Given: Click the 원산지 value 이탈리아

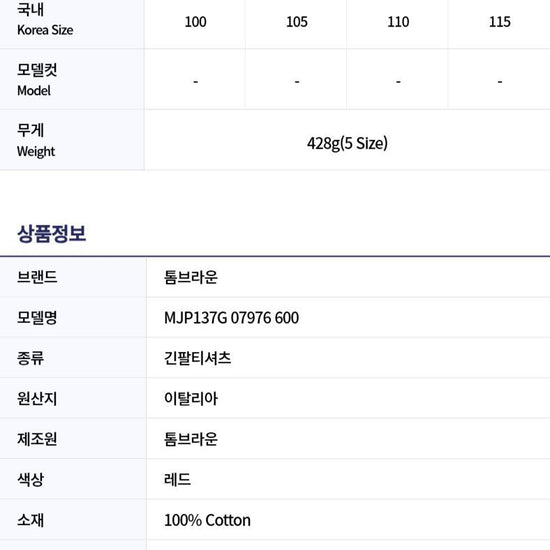Looking at the screenshot, I should click(x=191, y=398).
